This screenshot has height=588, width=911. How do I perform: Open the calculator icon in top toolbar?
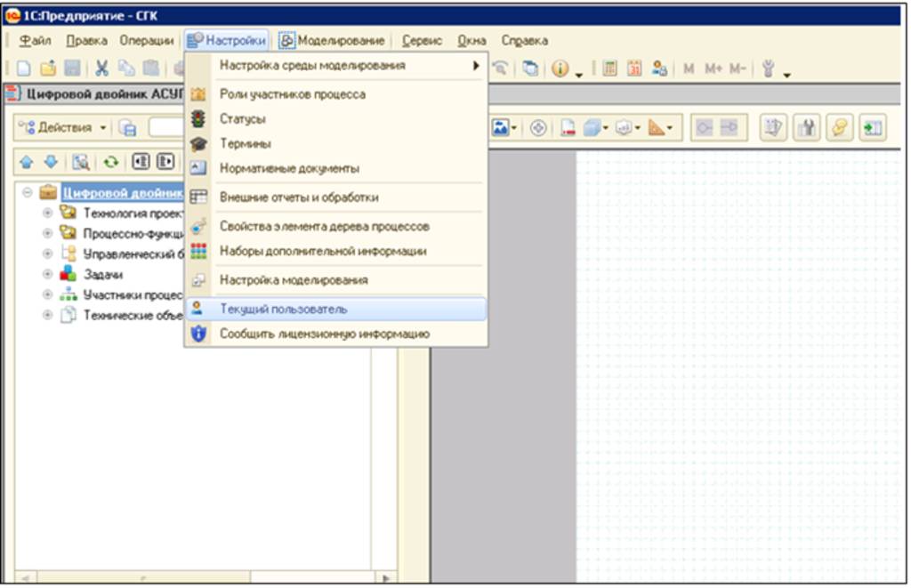tap(611, 68)
